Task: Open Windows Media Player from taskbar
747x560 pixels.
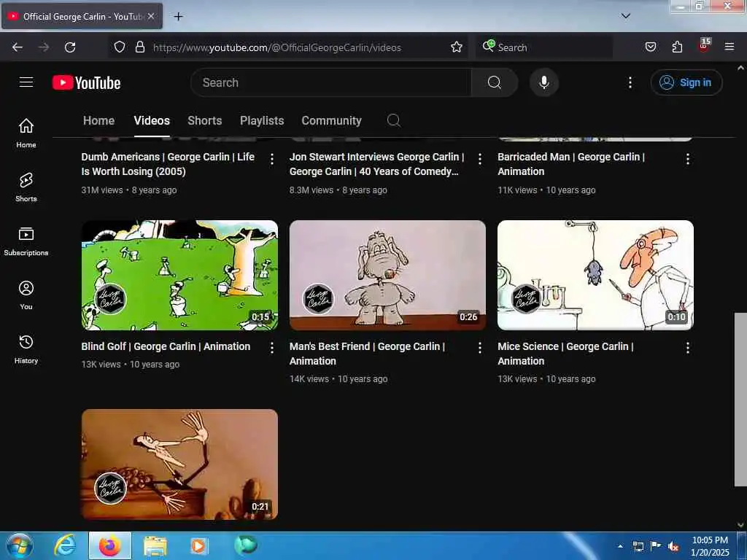Action: point(198,545)
